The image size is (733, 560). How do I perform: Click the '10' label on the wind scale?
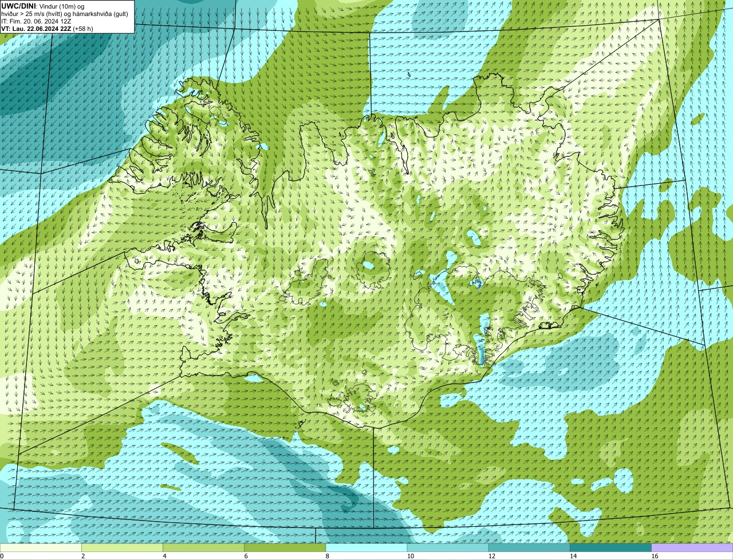(410, 556)
